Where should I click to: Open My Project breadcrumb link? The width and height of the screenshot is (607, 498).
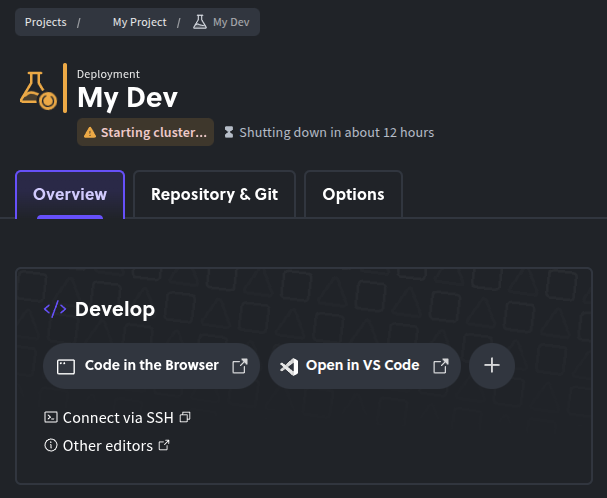click(140, 22)
